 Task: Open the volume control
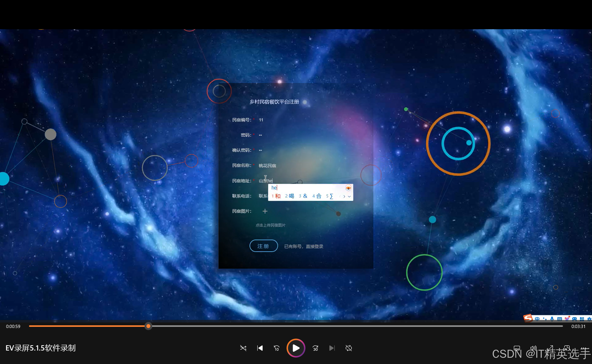click(533, 348)
